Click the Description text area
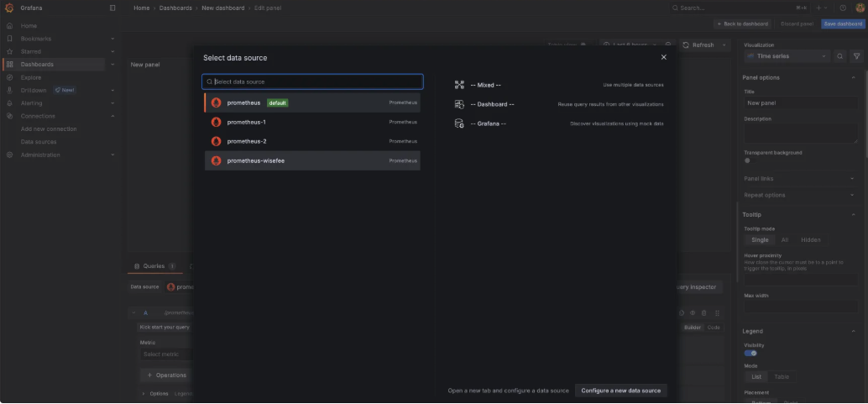 (x=801, y=134)
